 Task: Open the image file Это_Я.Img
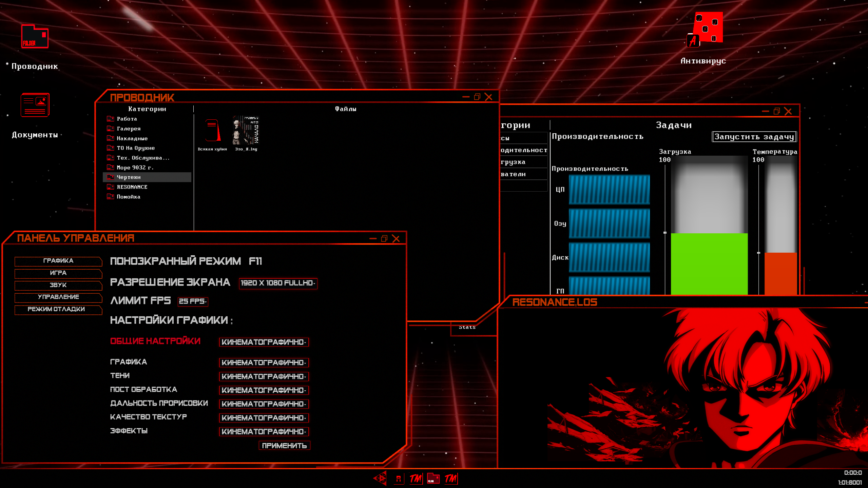pyautogui.click(x=246, y=133)
